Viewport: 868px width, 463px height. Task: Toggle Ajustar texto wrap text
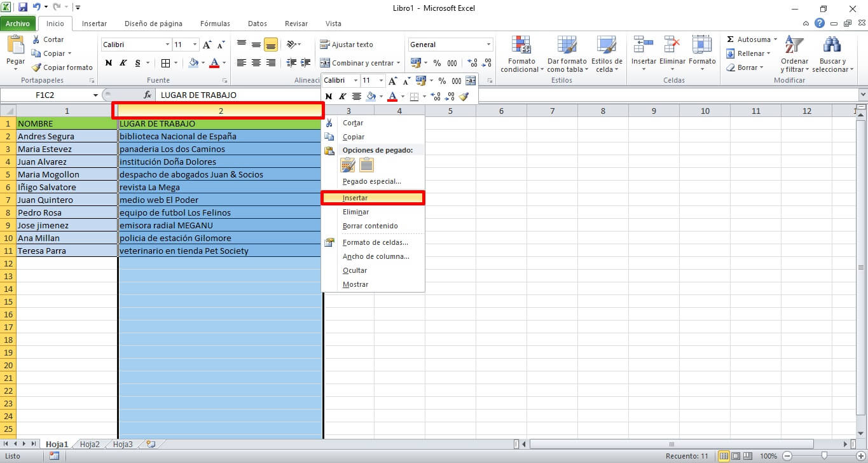[x=347, y=45]
